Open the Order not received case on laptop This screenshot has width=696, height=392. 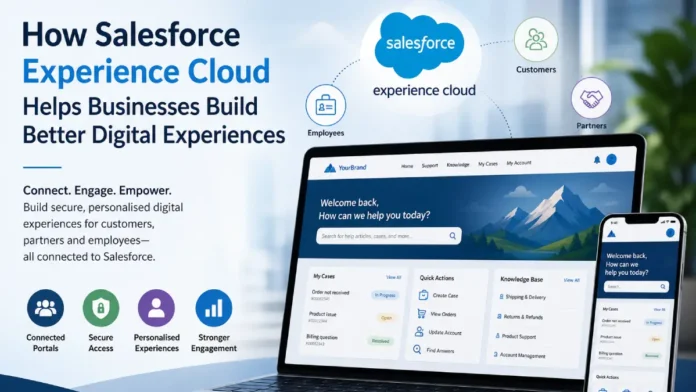click(330, 294)
